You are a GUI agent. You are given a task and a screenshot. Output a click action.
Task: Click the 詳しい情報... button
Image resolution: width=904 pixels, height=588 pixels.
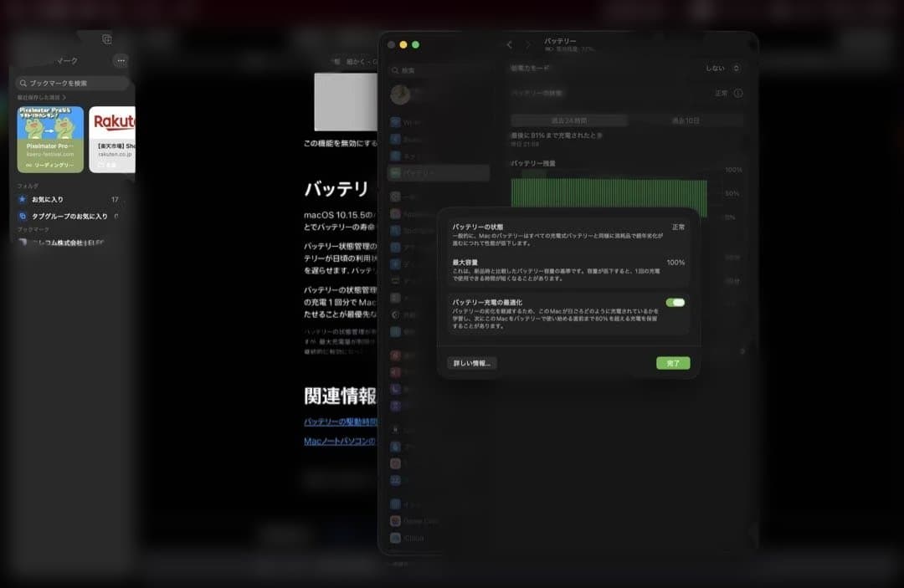pyautogui.click(x=472, y=363)
